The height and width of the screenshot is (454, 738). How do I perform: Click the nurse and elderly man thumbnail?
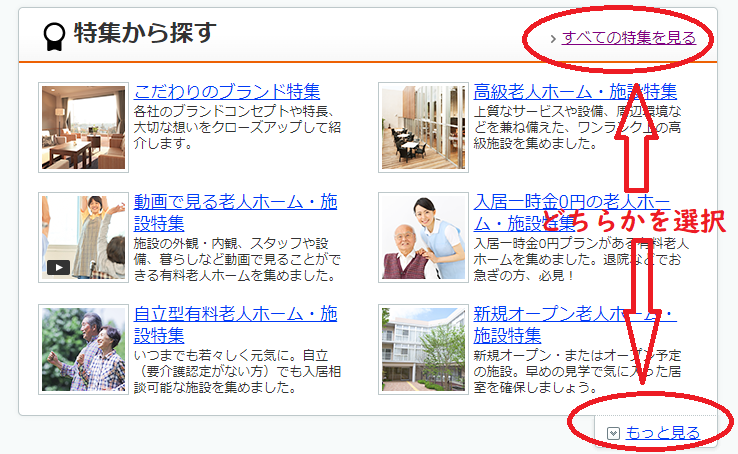[x=423, y=237]
